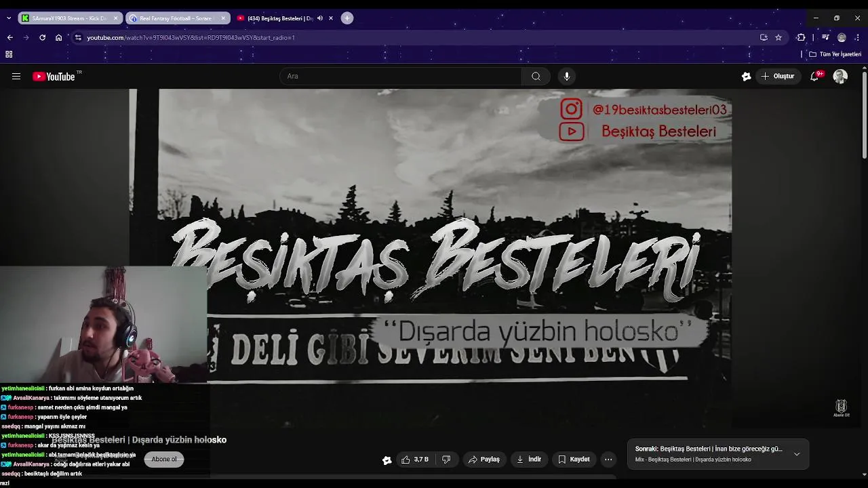Click channel watermark subscribe logo on video

841,408
